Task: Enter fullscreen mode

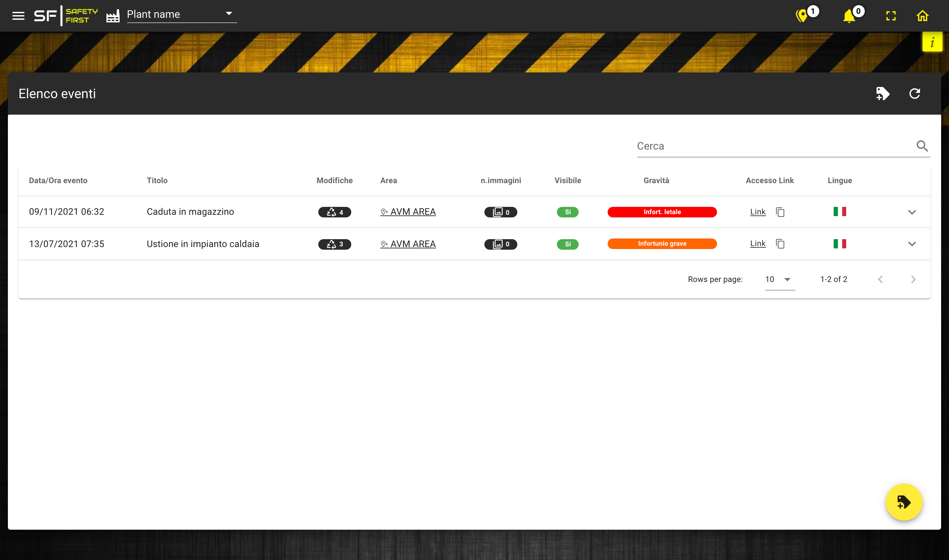Action: coord(891,16)
